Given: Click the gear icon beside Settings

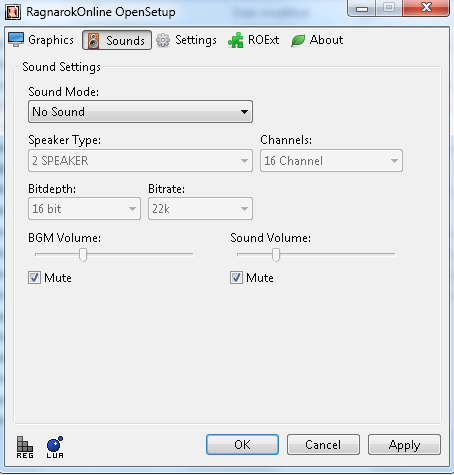Looking at the screenshot, I should pos(163,40).
